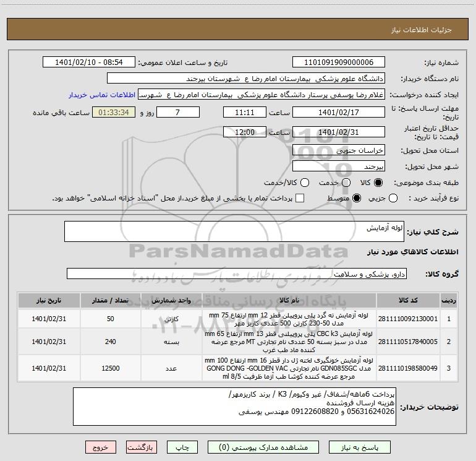The width and height of the screenshot is (476, 461).
Task: Click the چاپ print button
Action: click(x=182, y=447)
